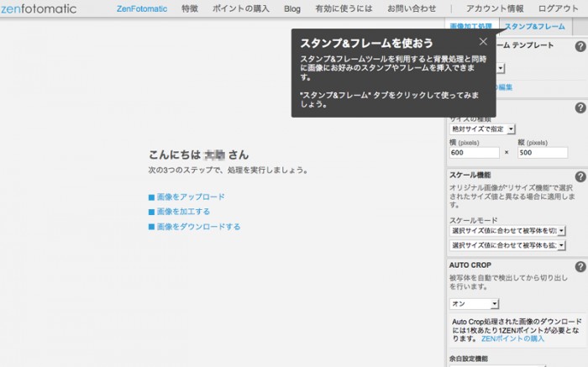588x367 pixels.
Task: Switch to the スタンプ&フレーム tab
Action: point(535,26)
